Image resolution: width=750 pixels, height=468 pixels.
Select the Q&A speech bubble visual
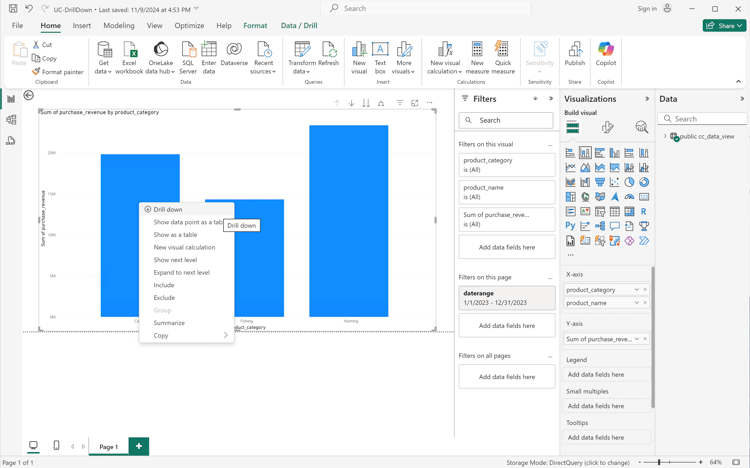(x=615, y=226)
